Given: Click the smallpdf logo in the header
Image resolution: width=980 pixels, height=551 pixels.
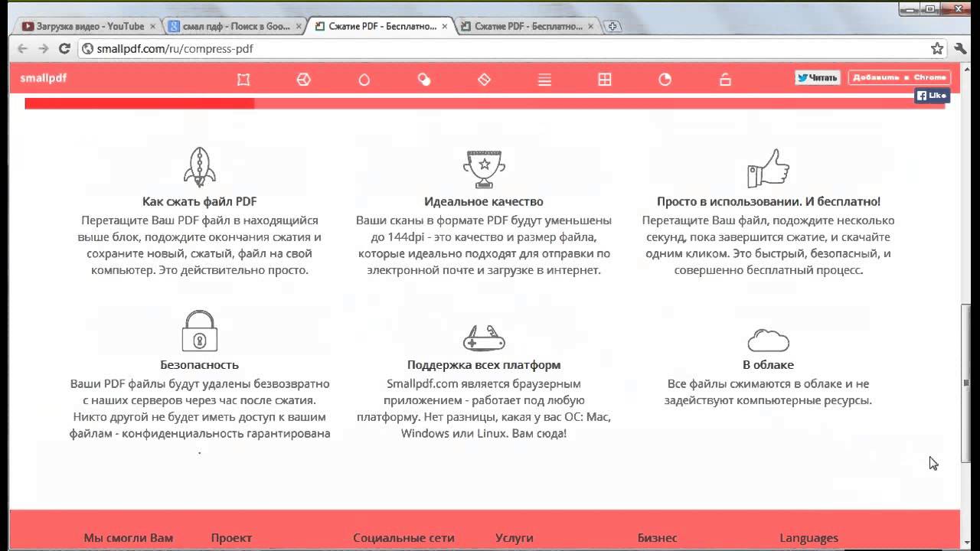Looking at the screenshot, I should point(44,78).
